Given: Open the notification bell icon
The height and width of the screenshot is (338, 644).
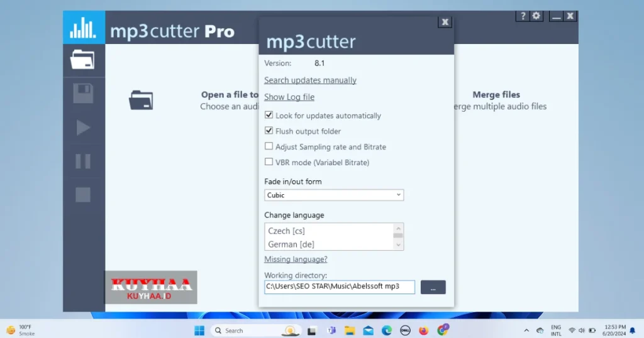Looking at the screenshot, I should [633, 330].
